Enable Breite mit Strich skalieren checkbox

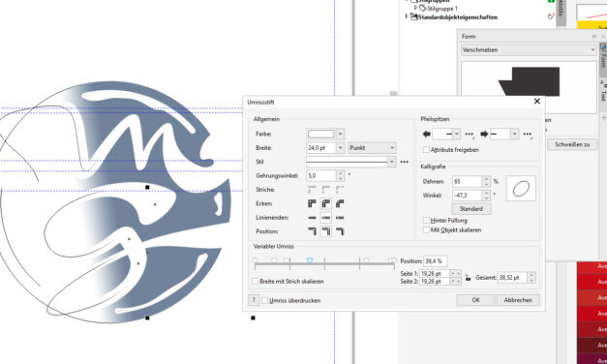tap(256, 281)
